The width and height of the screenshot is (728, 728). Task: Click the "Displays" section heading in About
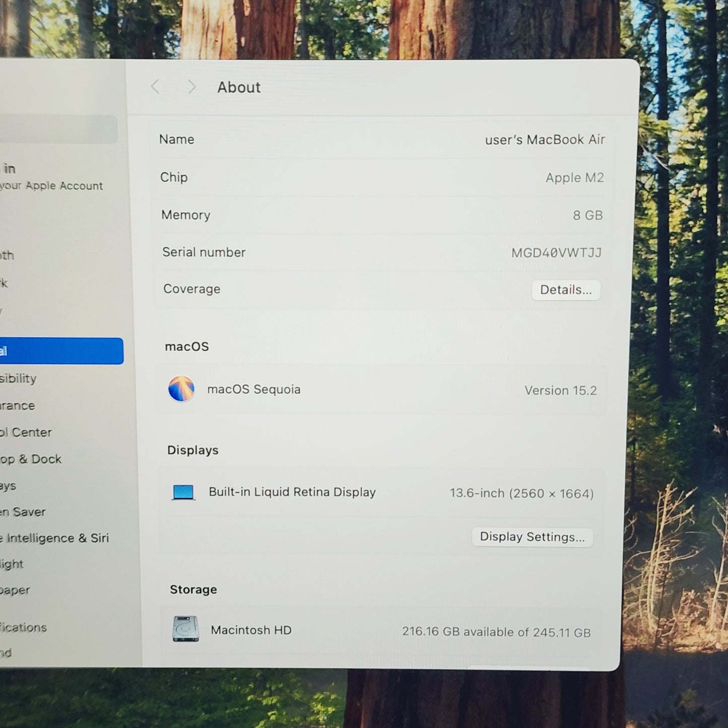[193, 450]
